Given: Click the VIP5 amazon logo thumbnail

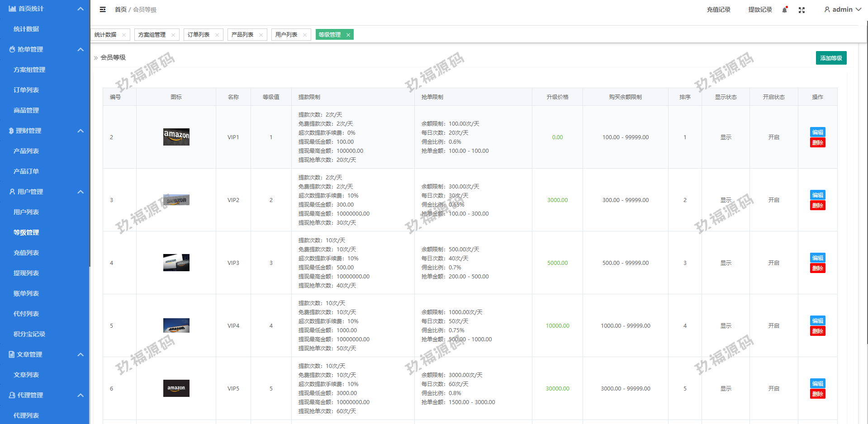Looking at the screenshot, I should (x=176, y=388).
